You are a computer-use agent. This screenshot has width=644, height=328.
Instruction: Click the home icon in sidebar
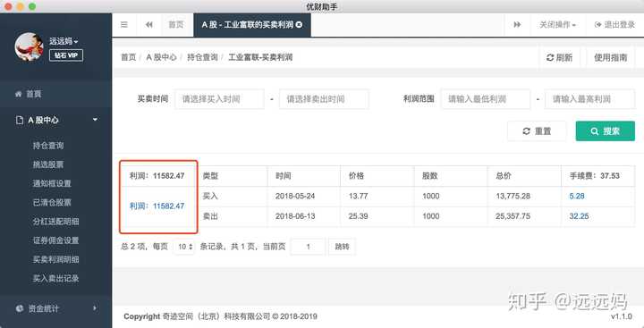(18, 94)
